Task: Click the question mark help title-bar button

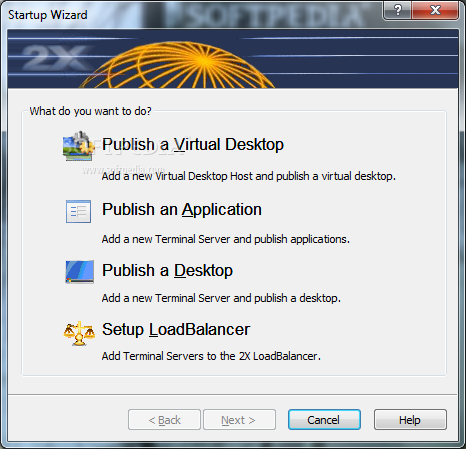Action: coord(397,11)
